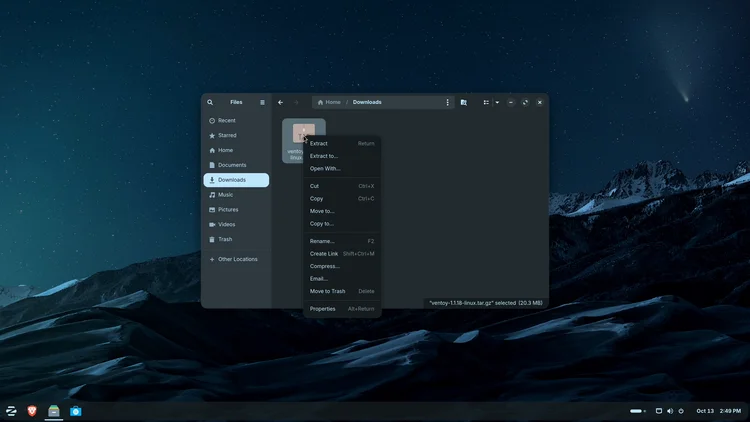Image resolution: width=750 pixels, height=422 pixels.
Task: Click the power icon in tray
Action: (681, 411)
